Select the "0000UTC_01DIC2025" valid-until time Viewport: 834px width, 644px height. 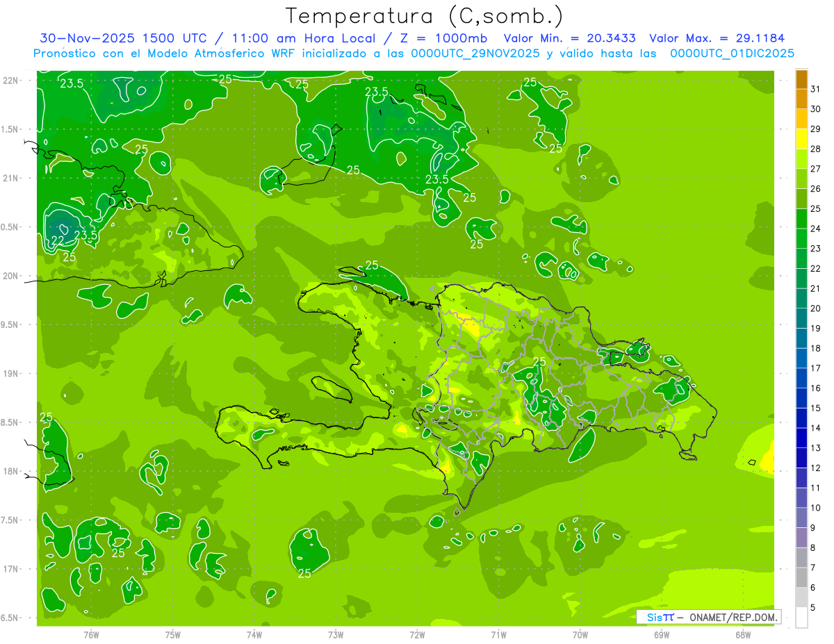pyautogui.click(x=732, y=53)
